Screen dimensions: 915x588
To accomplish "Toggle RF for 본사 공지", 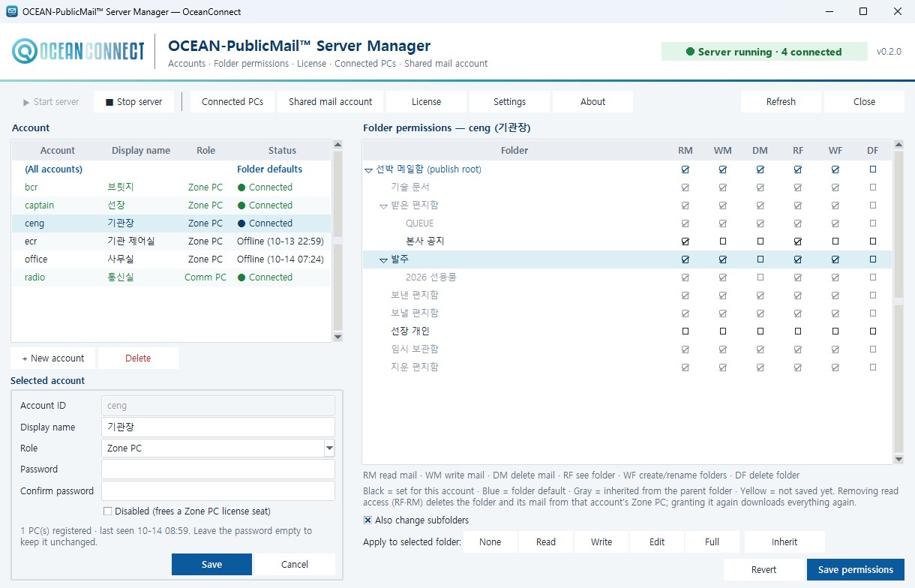I will coord(798,241).
